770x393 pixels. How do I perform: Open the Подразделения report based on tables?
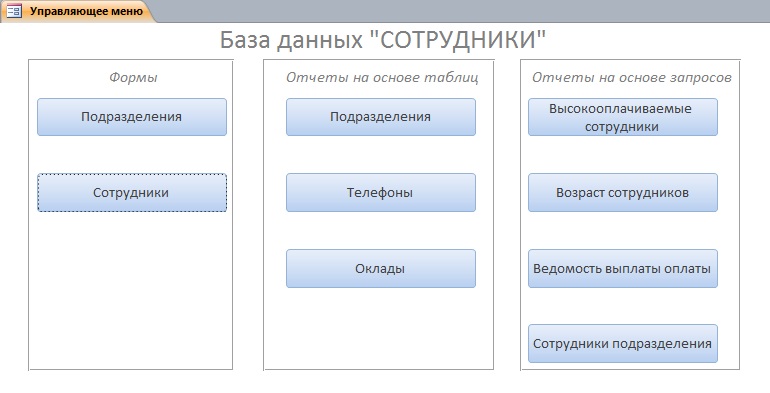(x=381, y=117)
